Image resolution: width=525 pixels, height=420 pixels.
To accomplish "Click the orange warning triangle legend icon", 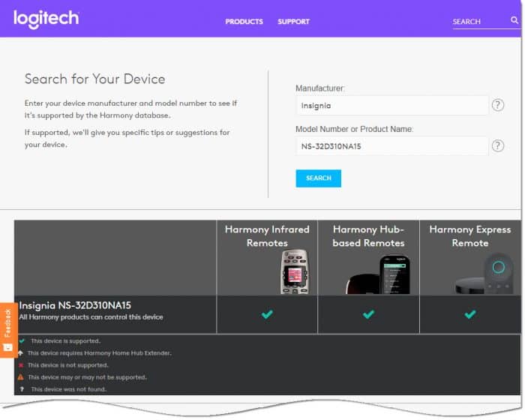I will tap(21, 377).
